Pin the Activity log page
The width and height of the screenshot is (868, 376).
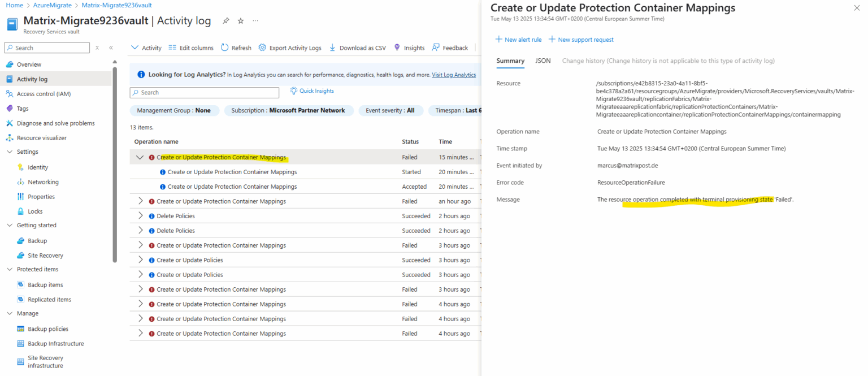tap(225, 20)
